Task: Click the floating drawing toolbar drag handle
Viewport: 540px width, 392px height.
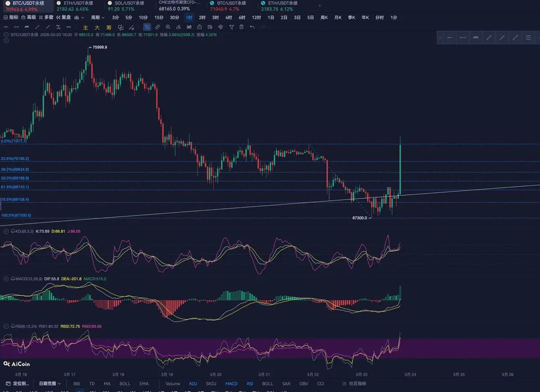Action: coord(440,38)
